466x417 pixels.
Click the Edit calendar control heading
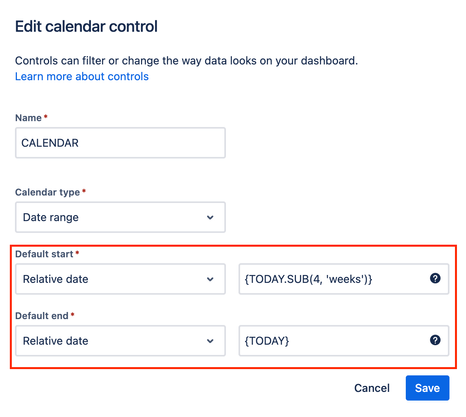[x=86, y=26]
